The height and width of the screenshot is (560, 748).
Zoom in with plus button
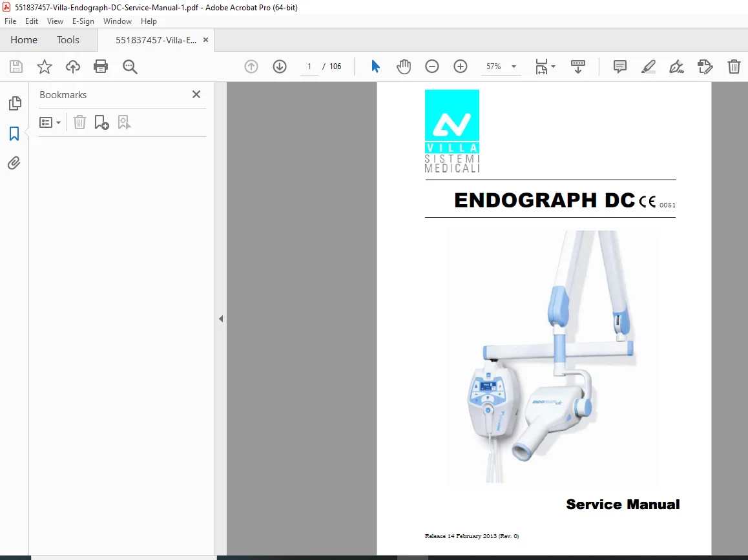461,67
